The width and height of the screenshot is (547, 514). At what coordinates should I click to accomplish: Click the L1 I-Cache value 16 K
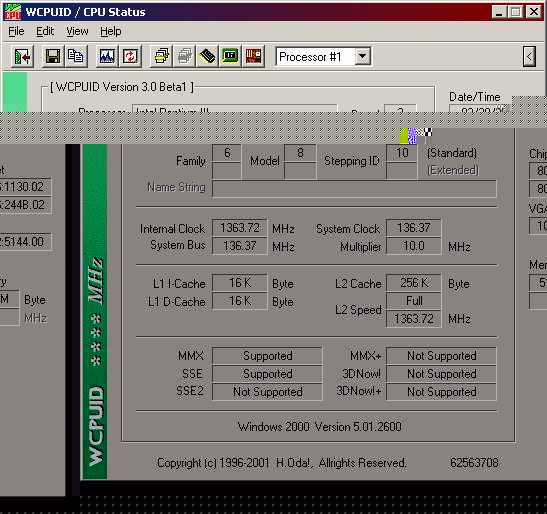point(240,283)
